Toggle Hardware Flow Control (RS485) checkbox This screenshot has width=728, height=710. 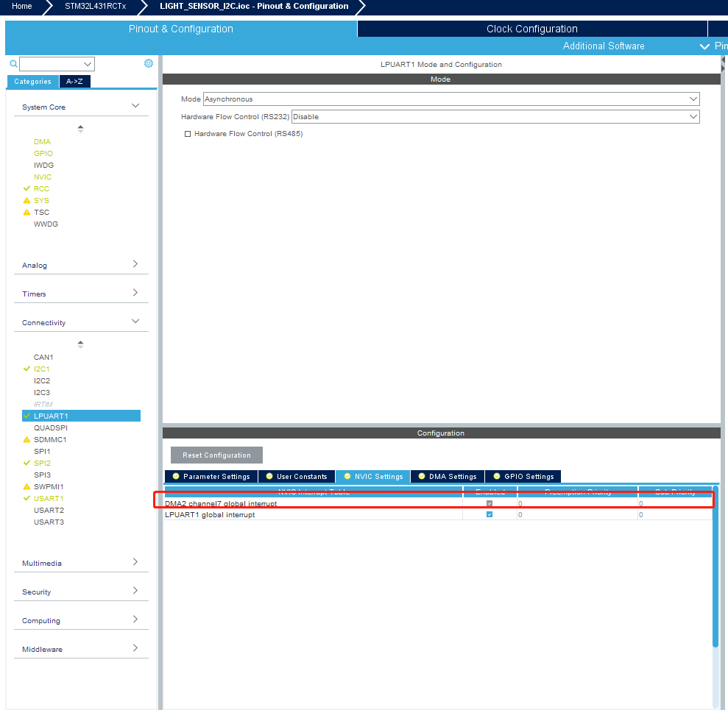click(188, 134)
